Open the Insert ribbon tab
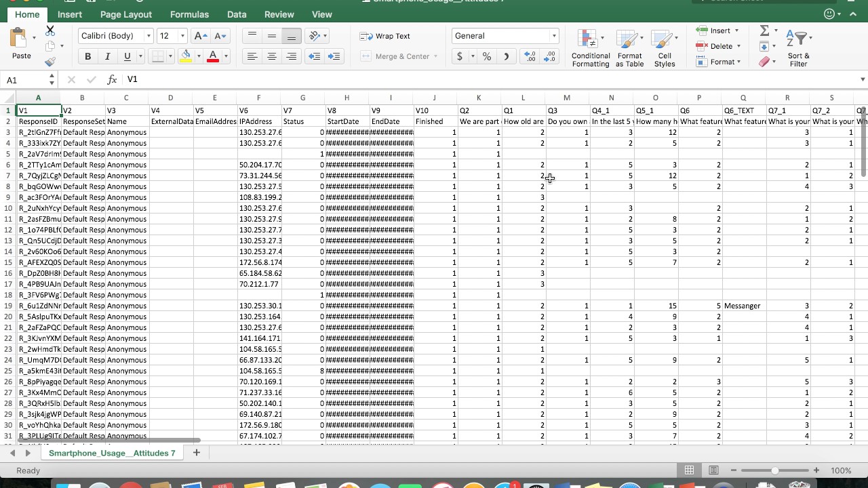Viewport: 868px width, 488px height. (x=70, y=14)
